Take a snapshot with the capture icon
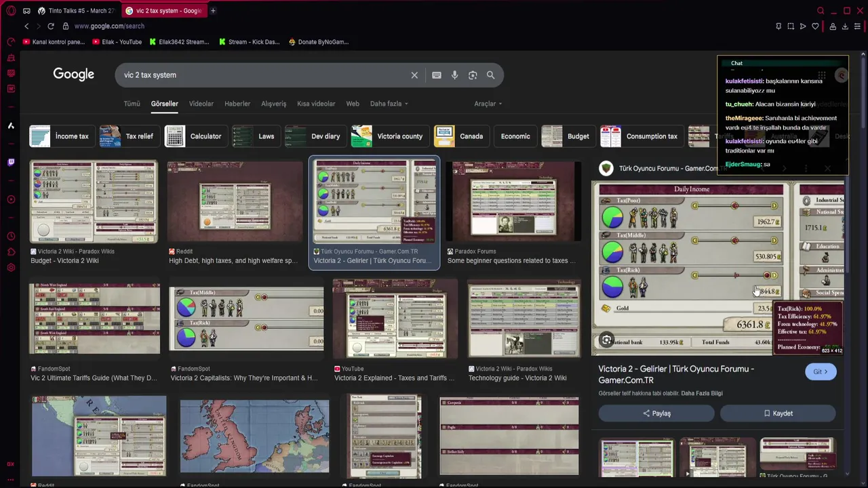 click(x=791, y=26)
